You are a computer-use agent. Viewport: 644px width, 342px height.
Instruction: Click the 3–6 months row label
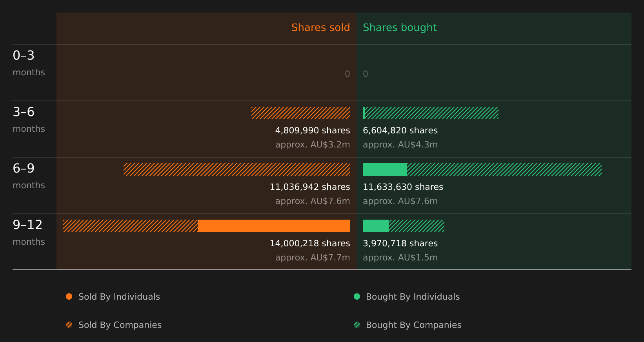click(x=29, y=120)
